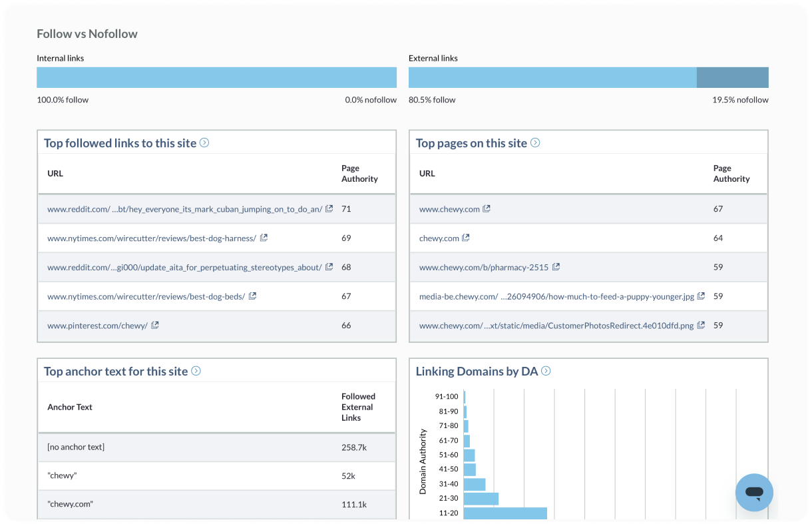Viewport: 812px width, 526px height.
Task: Click the external links follow bar segment
Action: [552, 77]
